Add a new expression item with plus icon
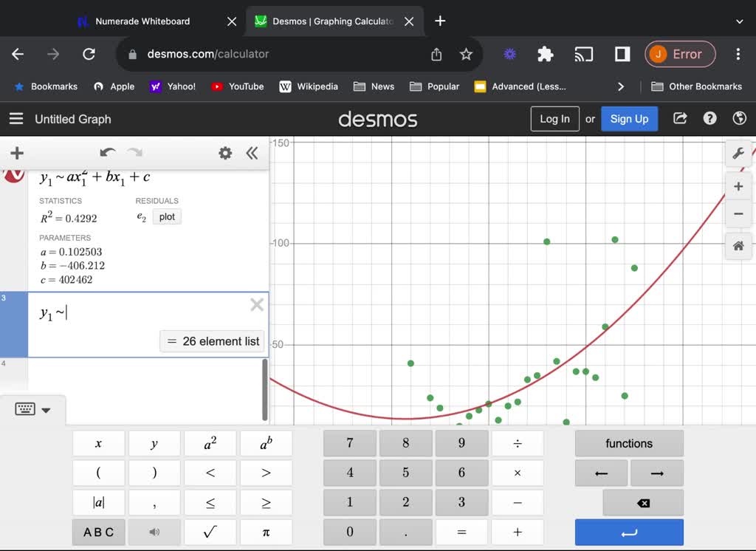756x551 pixels. (x=17, y=154)
